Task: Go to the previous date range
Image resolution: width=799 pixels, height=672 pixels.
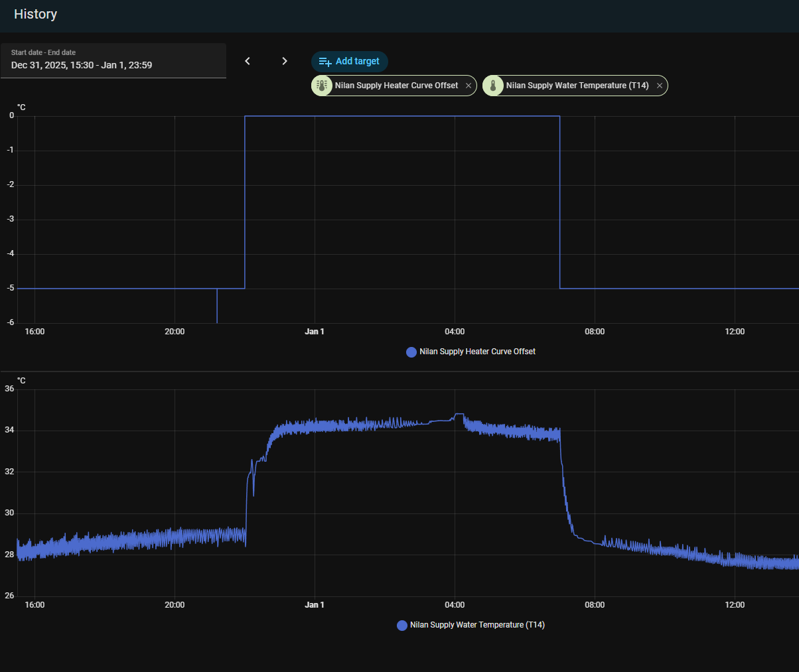Action: tap(248, 61)
